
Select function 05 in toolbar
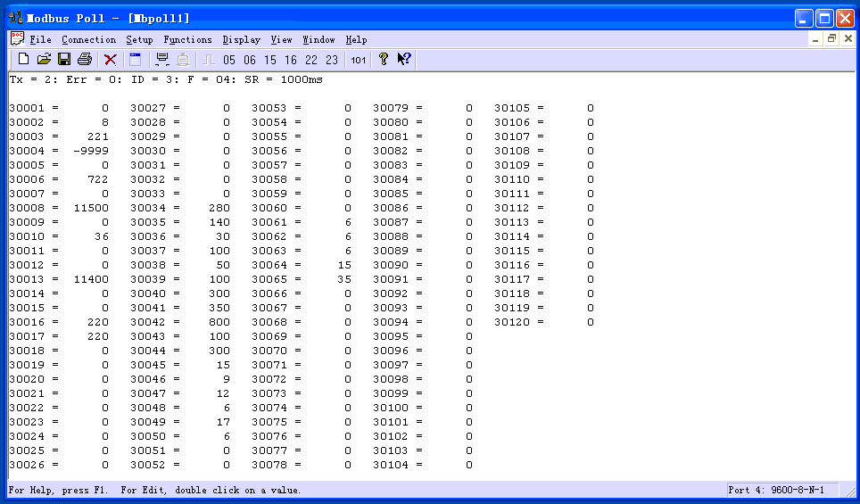[229, 61]
